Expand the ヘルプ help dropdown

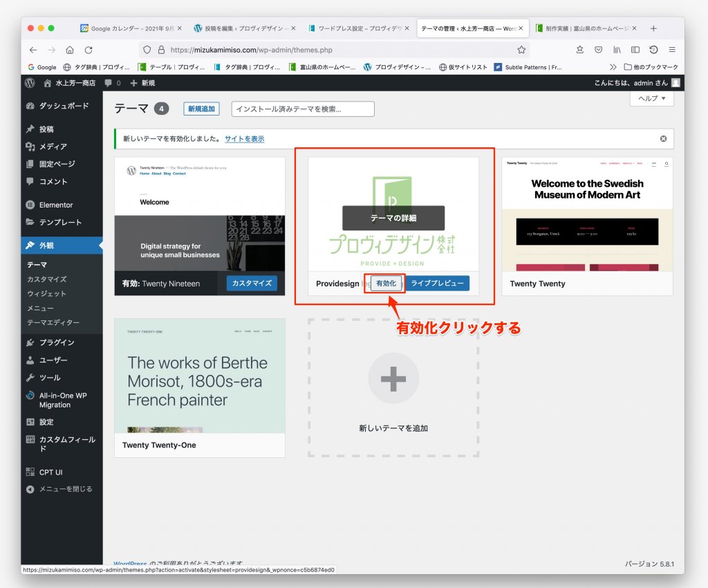click(x=651, y=99)
